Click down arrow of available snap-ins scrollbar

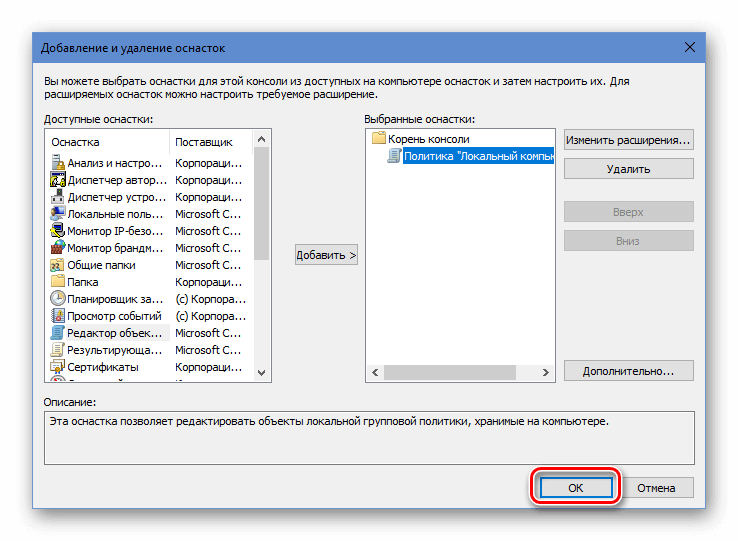coord(262,372)
